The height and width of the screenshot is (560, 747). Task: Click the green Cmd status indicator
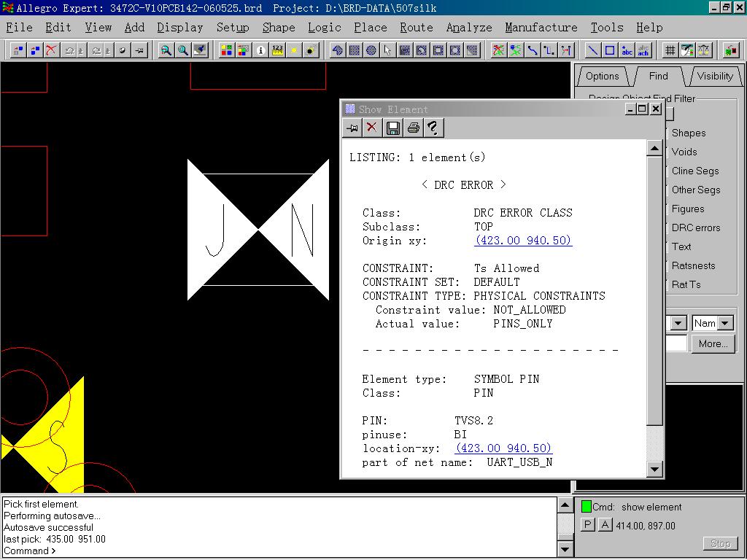pos(587,507)
